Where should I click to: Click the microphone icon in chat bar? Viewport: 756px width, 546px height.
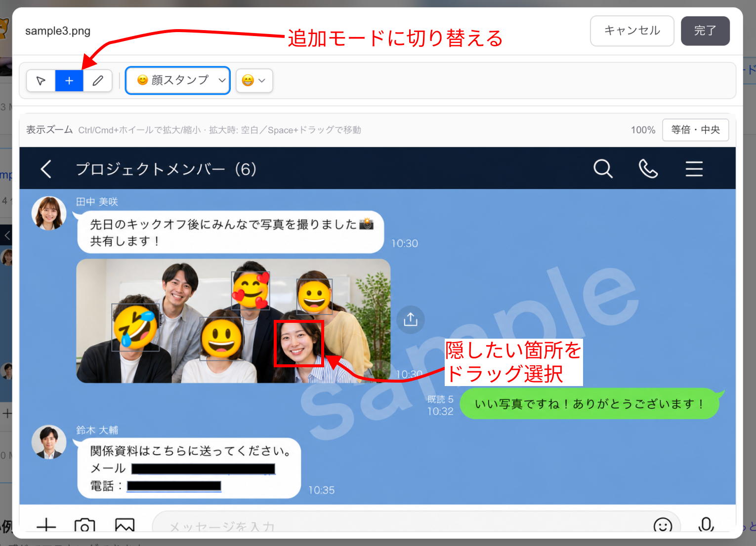(706, 525)
